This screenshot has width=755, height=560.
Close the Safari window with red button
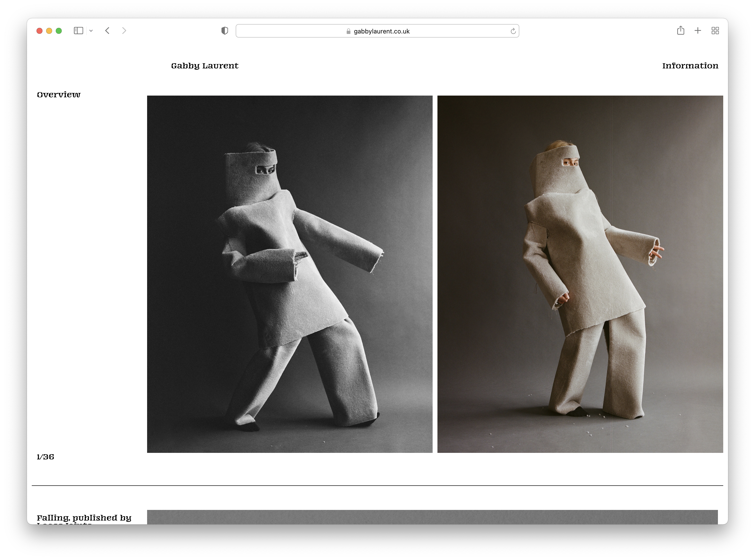point(39,31)
